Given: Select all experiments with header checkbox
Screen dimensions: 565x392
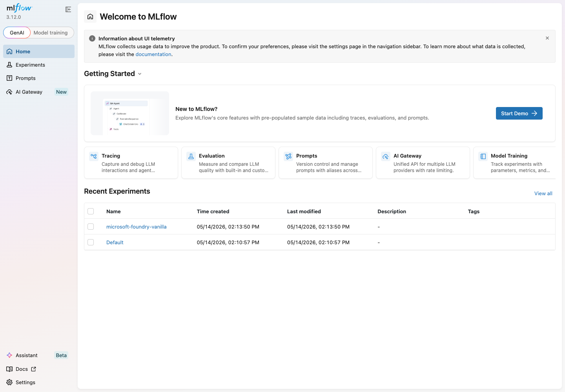Looking at the screenshot, I should click(91, 211).
